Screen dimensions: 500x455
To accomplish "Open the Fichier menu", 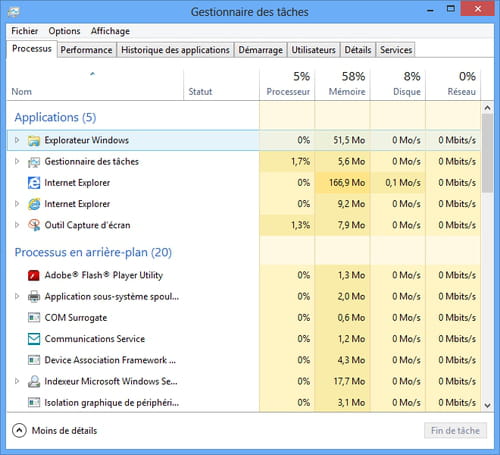I will [x=24, y=31].
